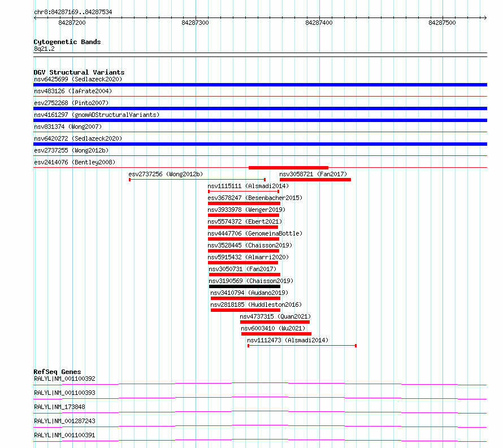Click the red bar under esv3678247

[244, 203]
